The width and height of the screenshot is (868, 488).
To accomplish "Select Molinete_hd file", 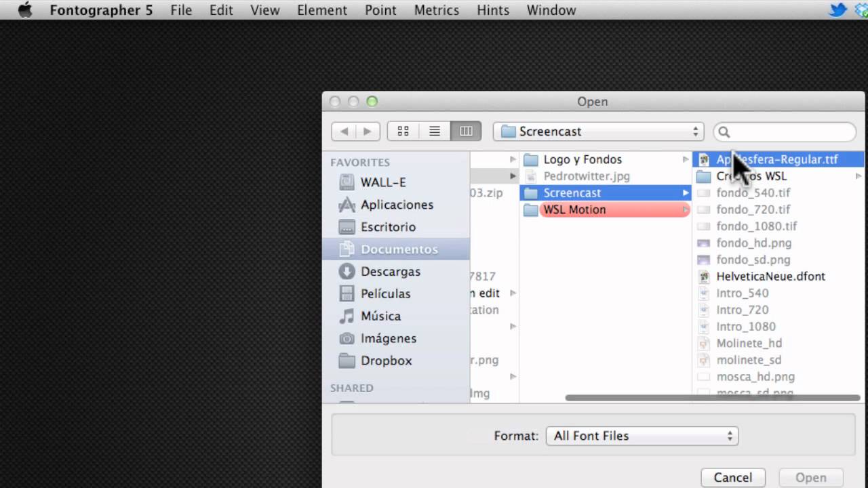I will (777, 343).
